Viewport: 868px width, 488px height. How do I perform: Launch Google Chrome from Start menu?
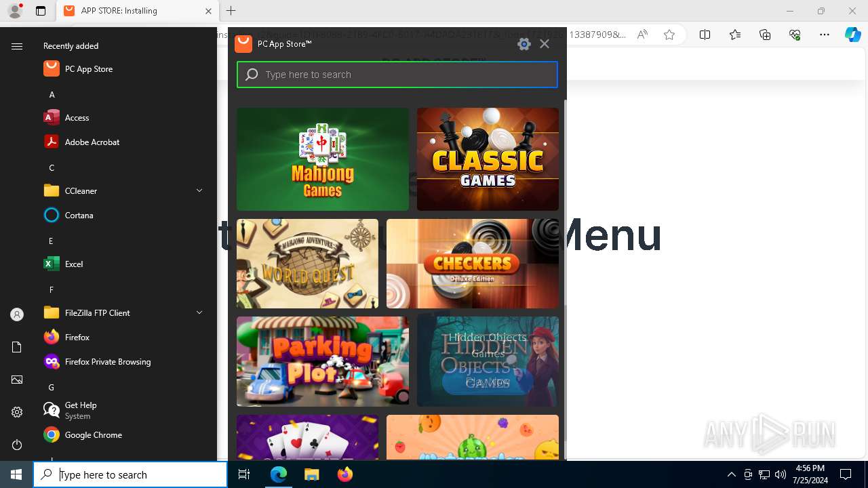click(125, 434)
